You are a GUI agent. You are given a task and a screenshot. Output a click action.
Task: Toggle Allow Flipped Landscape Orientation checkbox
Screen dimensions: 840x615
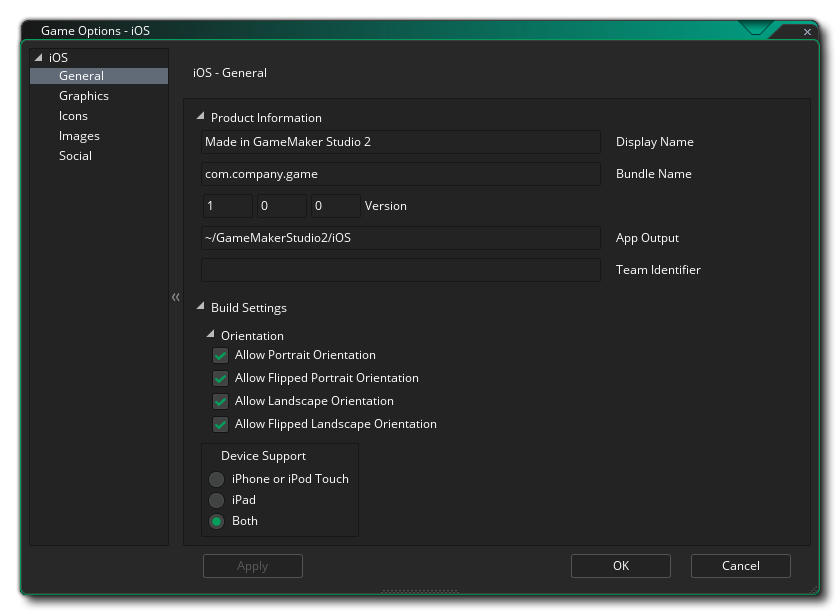220,425
